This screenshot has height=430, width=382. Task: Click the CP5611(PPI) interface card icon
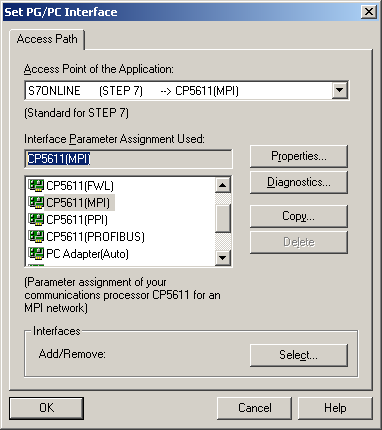tap(36, 220)
